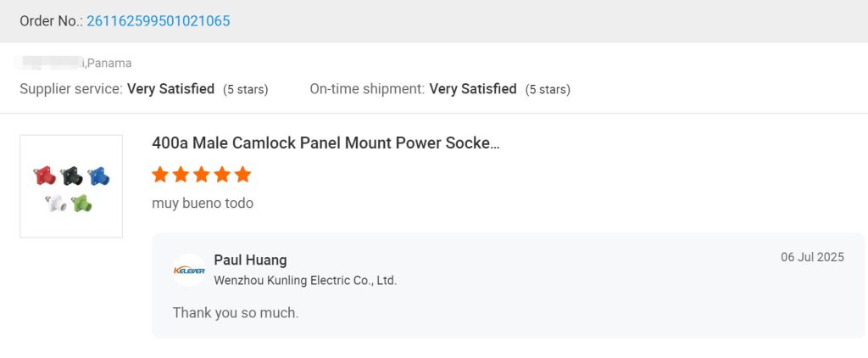The height and width of the screenshot is (358, 868).
Task: Click the Keleiper company logo avatar
Action: (189, 270)
